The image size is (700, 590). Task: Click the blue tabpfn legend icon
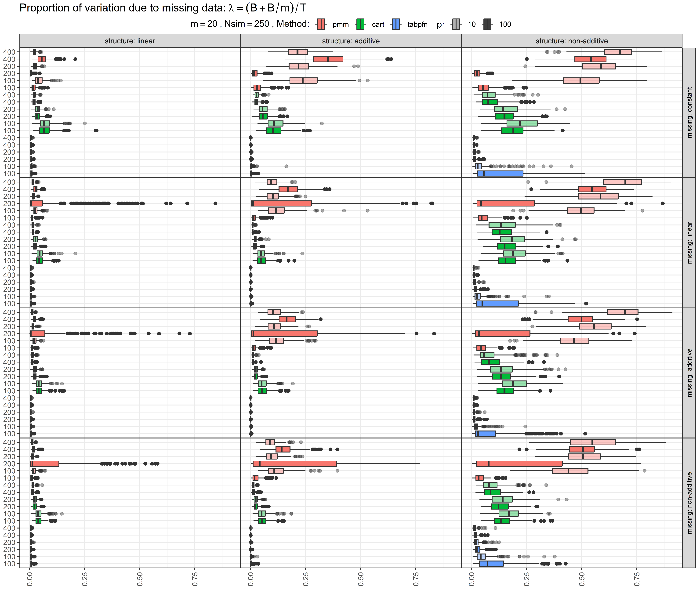pyautogui.click(x=396, y=24)
